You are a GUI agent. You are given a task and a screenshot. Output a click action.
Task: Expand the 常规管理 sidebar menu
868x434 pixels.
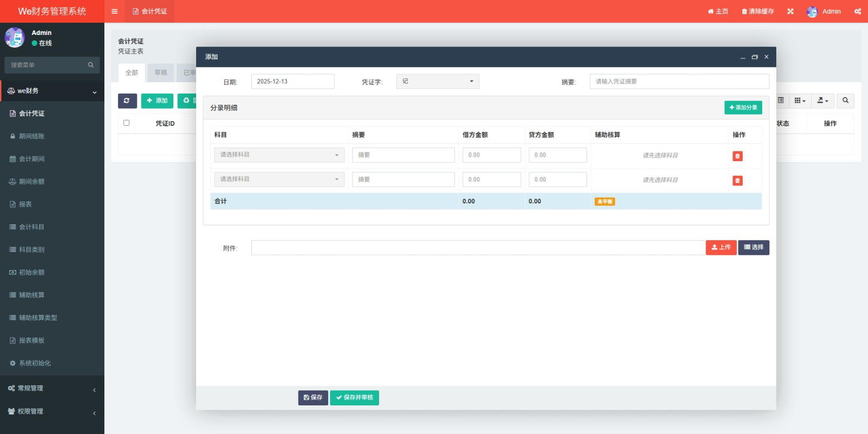(52, 388)
